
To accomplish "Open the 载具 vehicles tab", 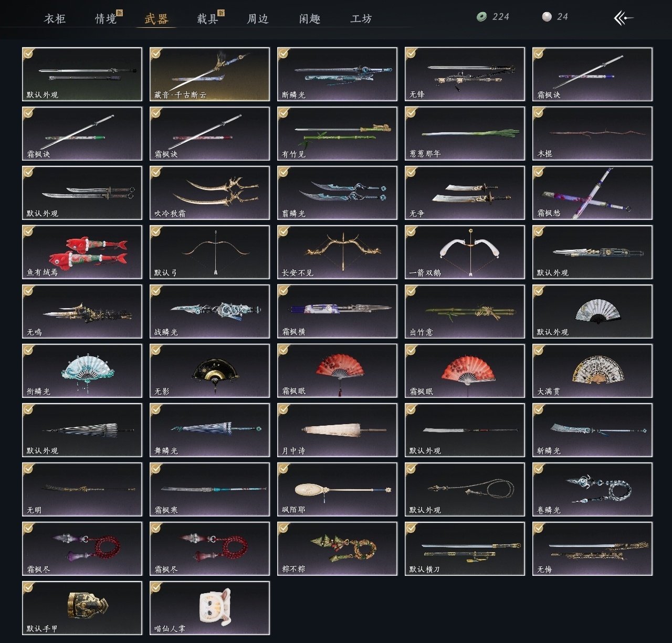I will coord(207,19).
